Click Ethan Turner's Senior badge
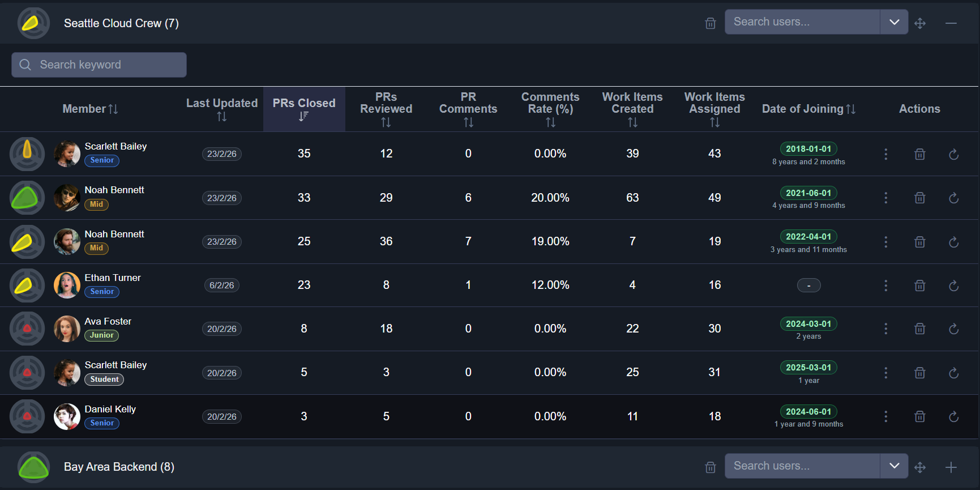Image resolution: width=980 pixels, height=490 pixels. (102, 292)
